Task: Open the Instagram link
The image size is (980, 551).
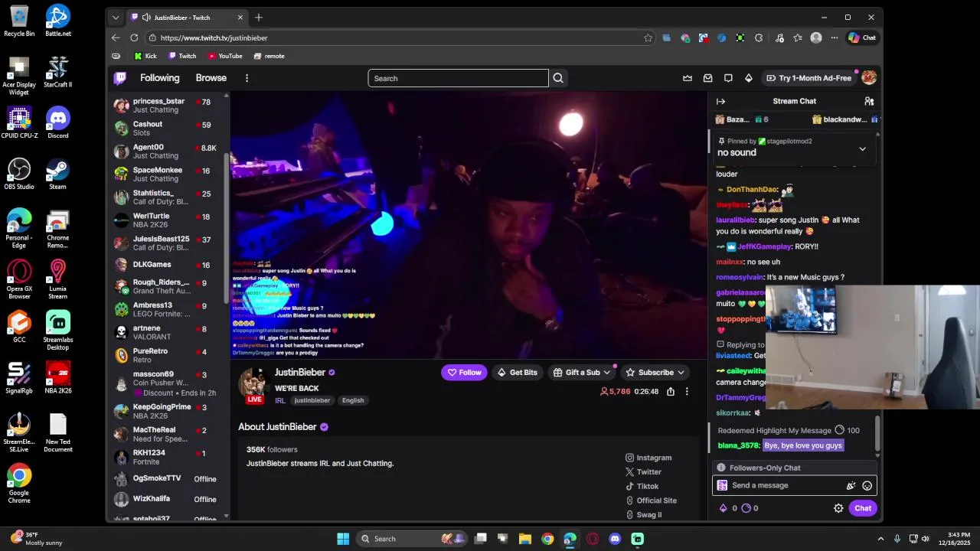Action: (x=648, y=458)
